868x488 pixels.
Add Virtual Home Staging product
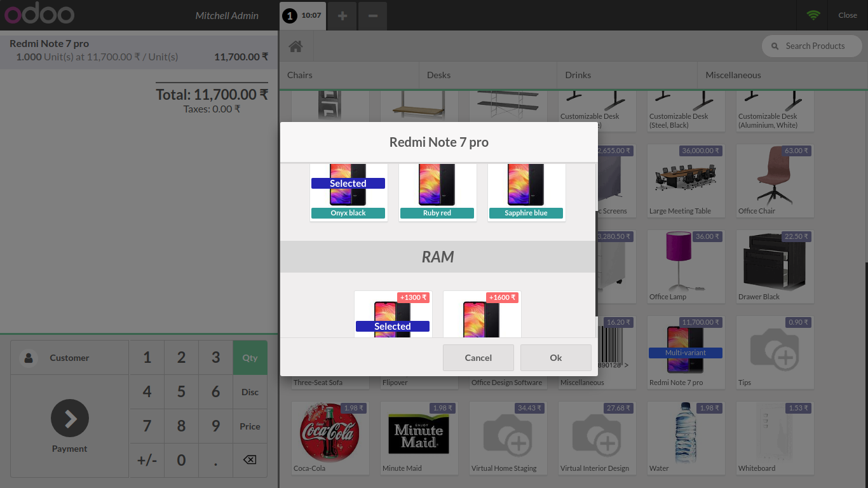click(508, 438)
